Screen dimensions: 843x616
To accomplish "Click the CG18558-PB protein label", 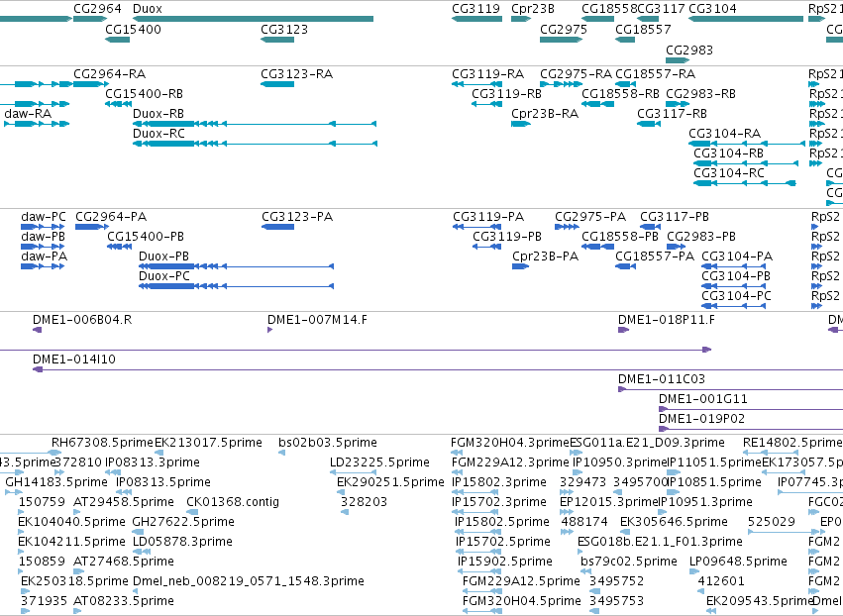I will pos(620,237).
